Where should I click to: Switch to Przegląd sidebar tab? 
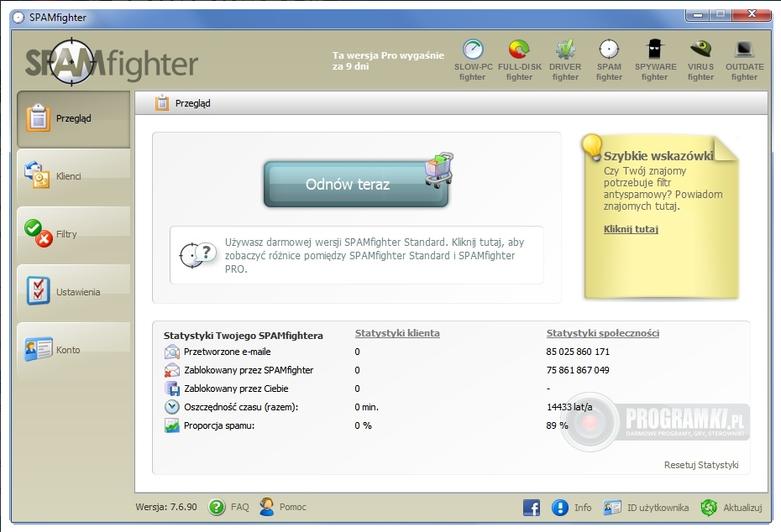tap(74, 118)
